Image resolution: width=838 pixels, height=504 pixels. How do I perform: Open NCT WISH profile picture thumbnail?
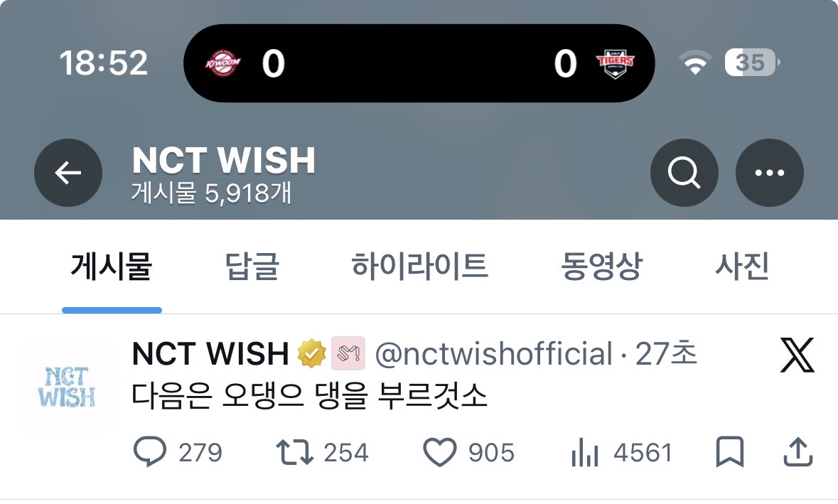tap(65, 387)
